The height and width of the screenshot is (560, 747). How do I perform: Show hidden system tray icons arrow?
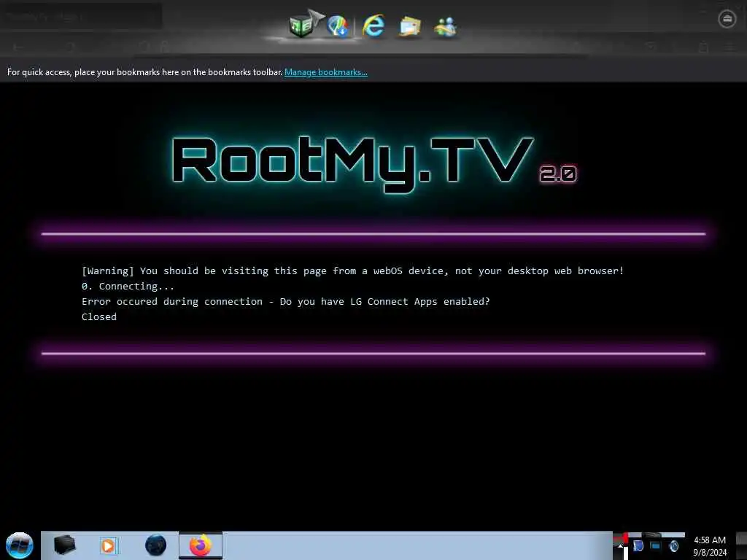tap(620, 545)
